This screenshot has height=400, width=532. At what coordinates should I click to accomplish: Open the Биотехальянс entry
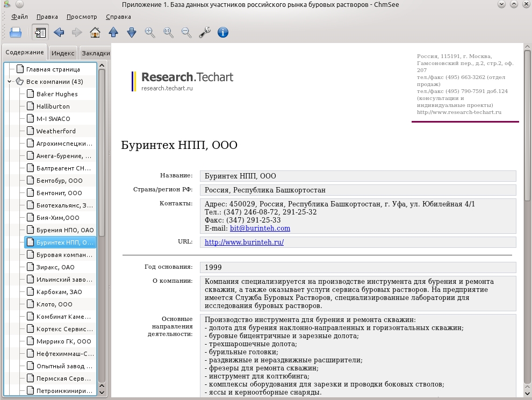click(x=64, y=205)
